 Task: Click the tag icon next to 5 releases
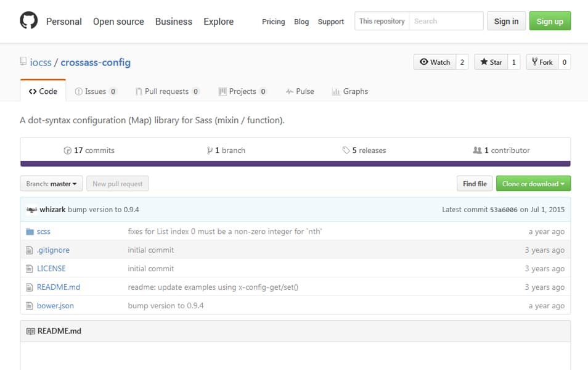coord(346,150)
